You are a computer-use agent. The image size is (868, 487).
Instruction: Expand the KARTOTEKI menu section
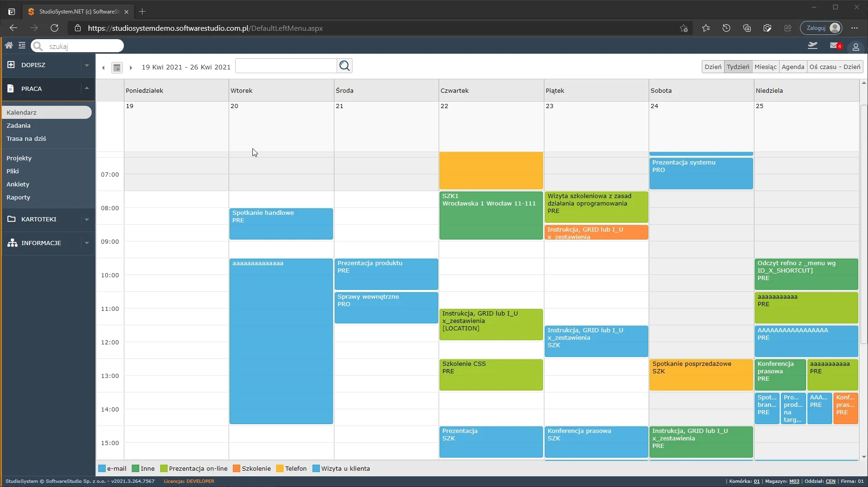click(x=87, y=219)
